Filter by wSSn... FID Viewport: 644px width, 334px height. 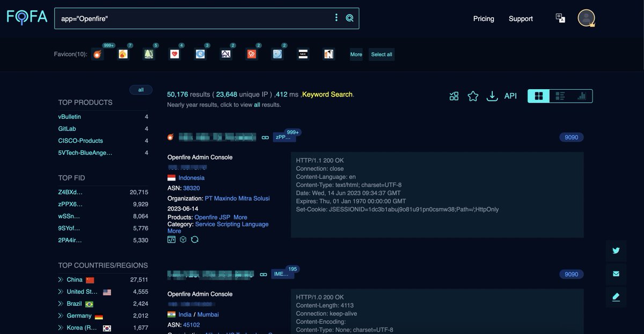pyautogui.click(x=69, y=216)
